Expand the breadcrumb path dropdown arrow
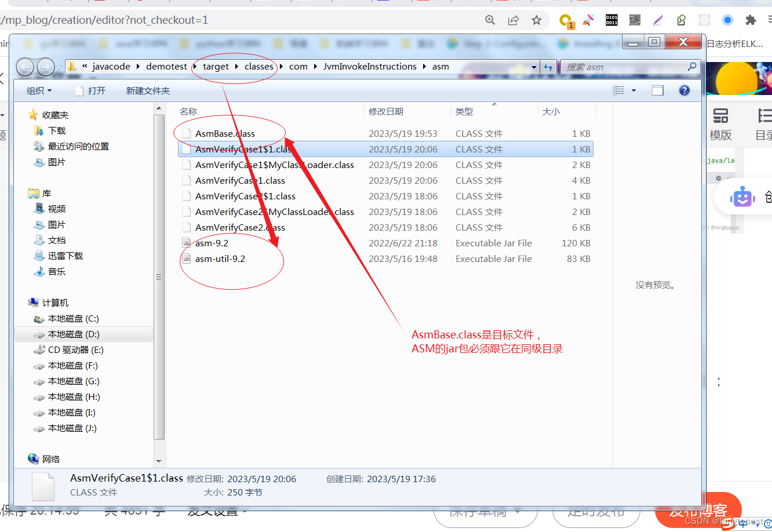Image resolution: width=772 pixels, height=532 pixels. 534,66
